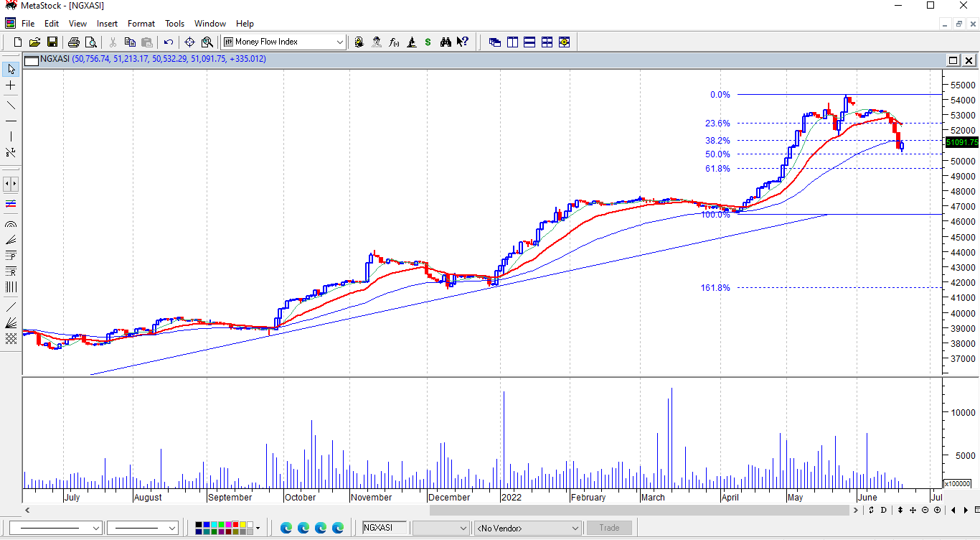Click the zoom in plus circle icon
Image resolution: width=980 pixels, height=540 pixels.
pyautogui.click(x=937, y=510)
